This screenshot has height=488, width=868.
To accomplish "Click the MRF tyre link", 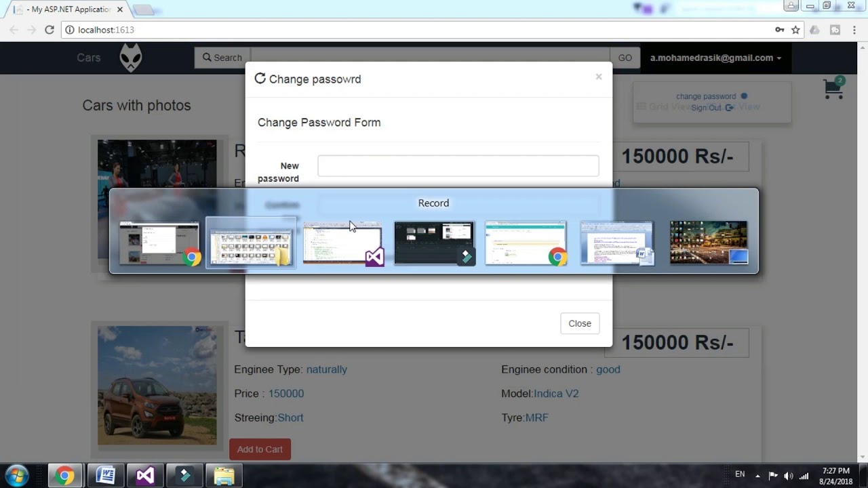I will [x=537, y=418].
